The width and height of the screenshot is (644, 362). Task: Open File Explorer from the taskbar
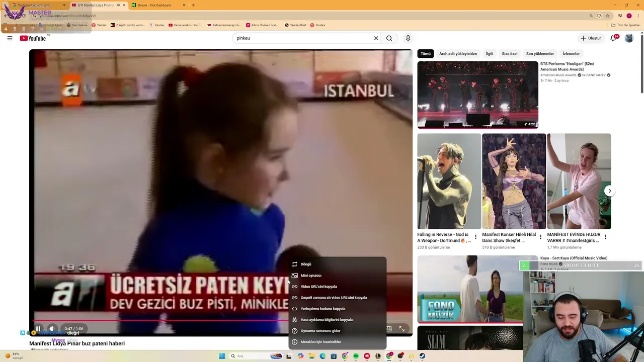311,356
